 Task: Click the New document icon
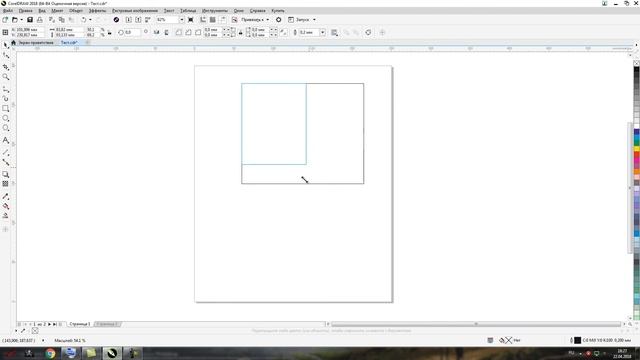click(5, 20)
